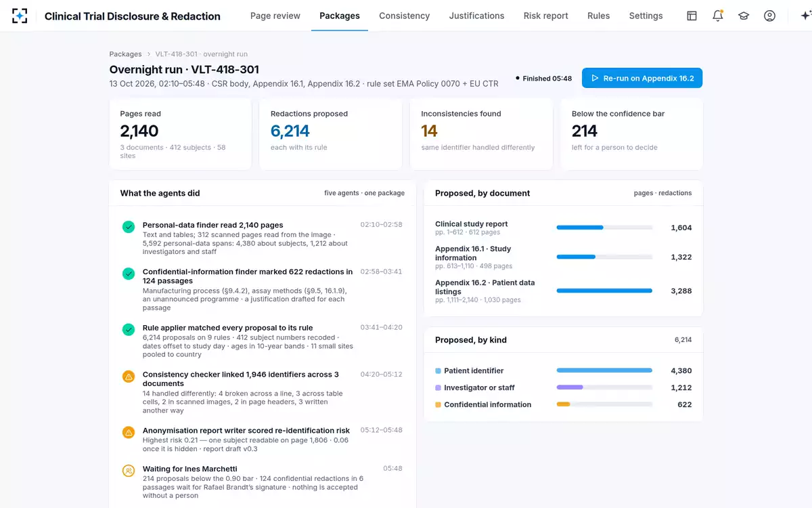Open Confidential-information finder marked 622 redactions entry
Viewport: 812px width, 508px height.
point(263,289)
